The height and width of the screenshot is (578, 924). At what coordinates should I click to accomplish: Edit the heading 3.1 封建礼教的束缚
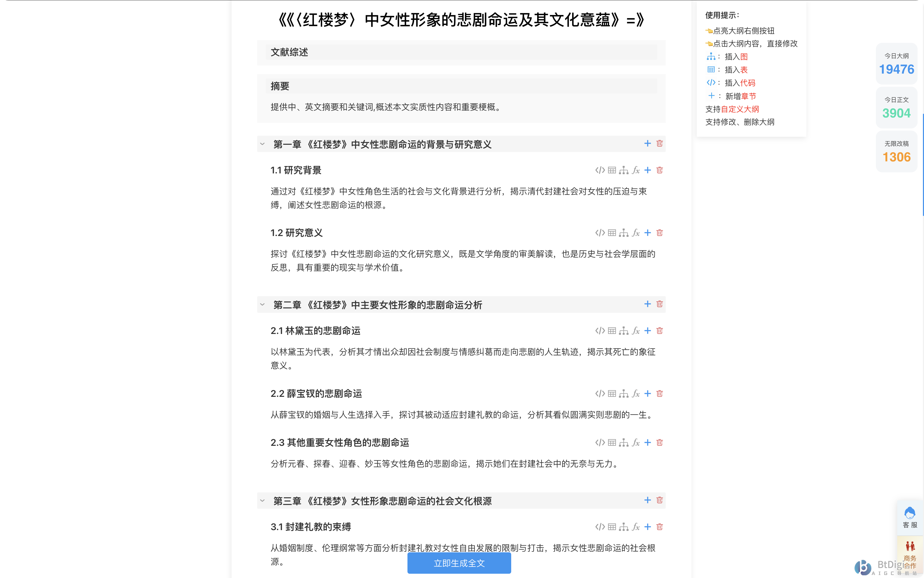click(x=311, y=527)
